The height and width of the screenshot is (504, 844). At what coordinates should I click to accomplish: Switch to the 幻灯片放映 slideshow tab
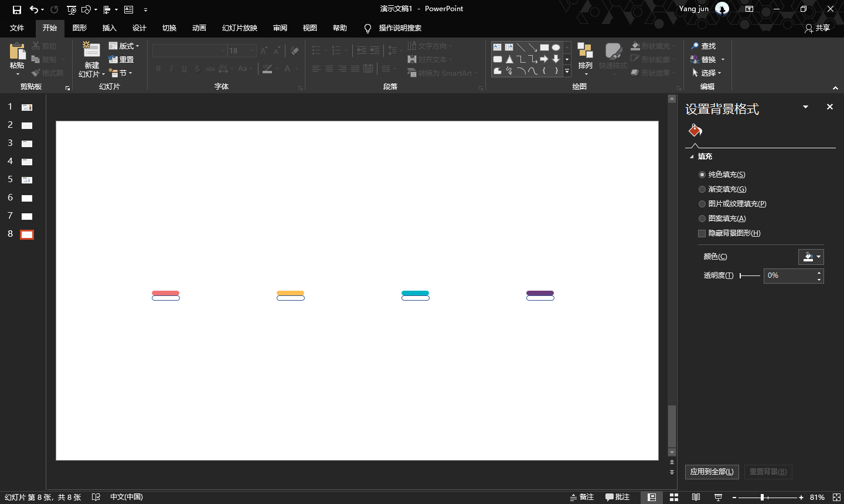pos(240,28)
